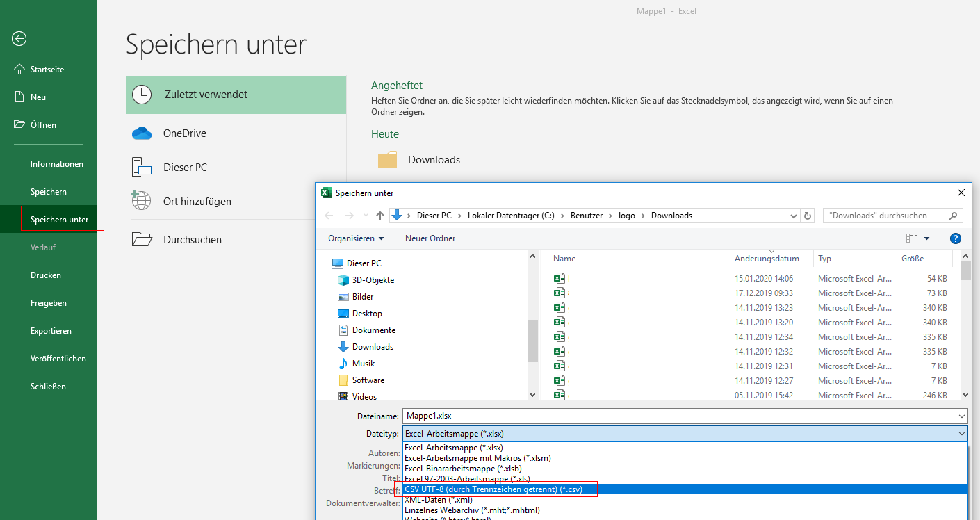The image size is (980, 520).
Task: Select Zuletzt verwendet location
Action: [x=206, y=95]
